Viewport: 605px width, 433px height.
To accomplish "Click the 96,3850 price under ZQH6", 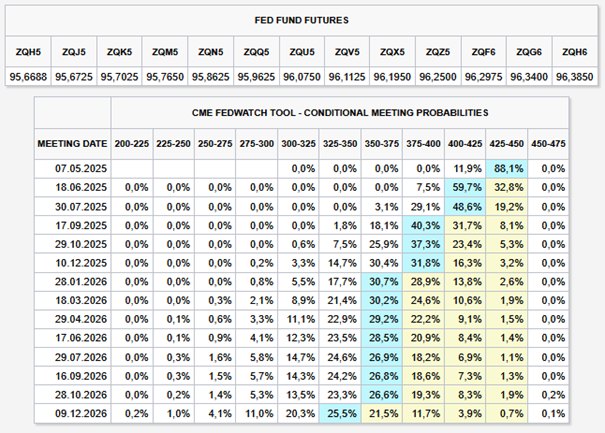I will pos(575,77).
